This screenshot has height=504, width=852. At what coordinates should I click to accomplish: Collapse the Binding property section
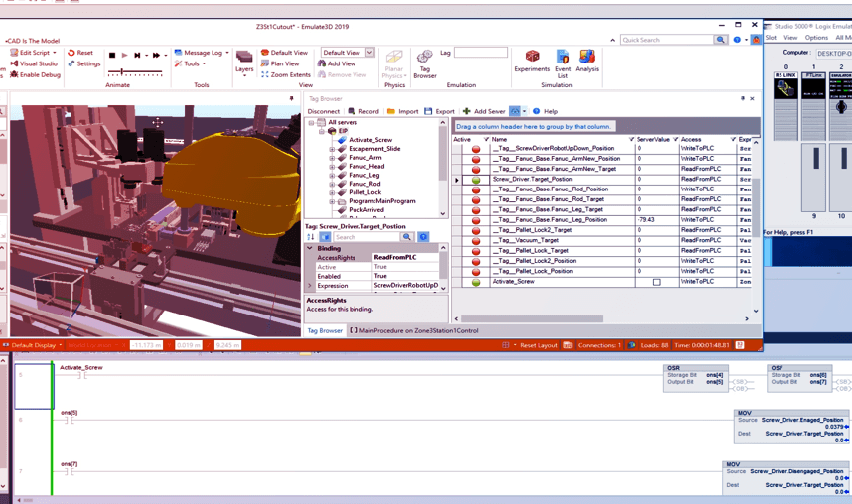tap(310, 249)
